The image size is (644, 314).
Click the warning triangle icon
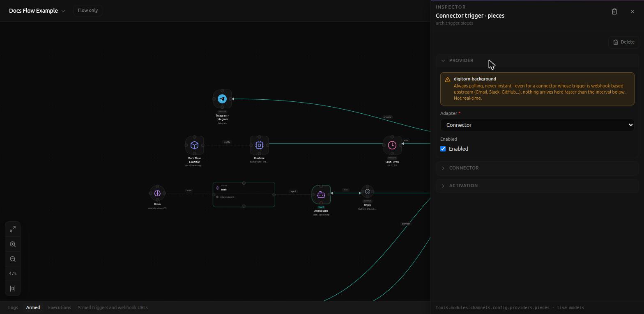pyautogui.click(x=448, y=80)
